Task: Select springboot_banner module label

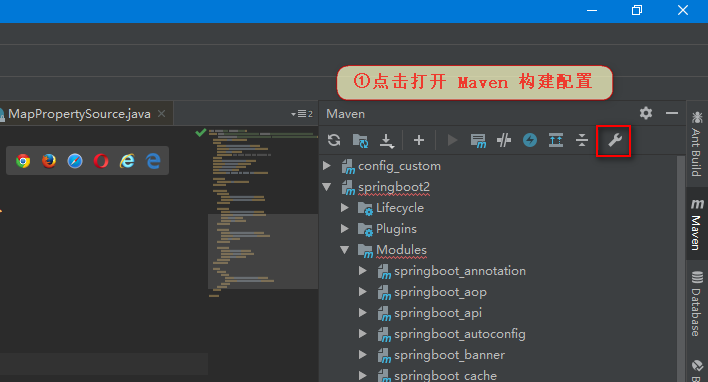Action: pyautogui.click(x=449, y=355)
